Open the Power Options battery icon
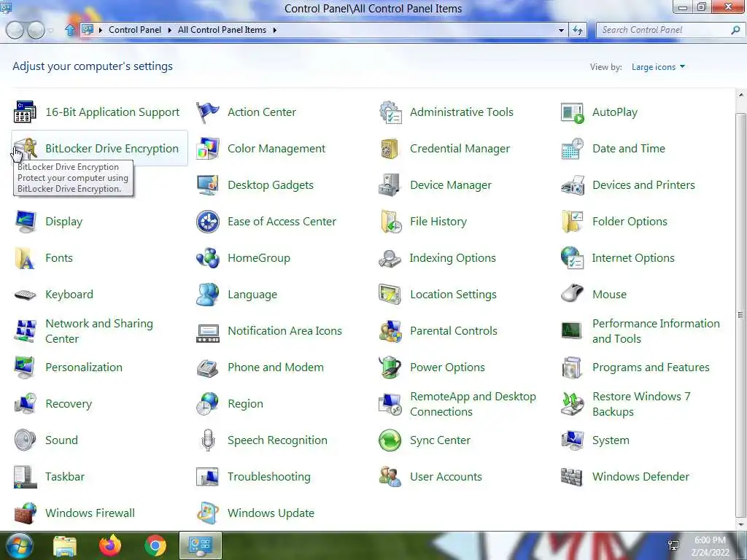 point(390,367)
